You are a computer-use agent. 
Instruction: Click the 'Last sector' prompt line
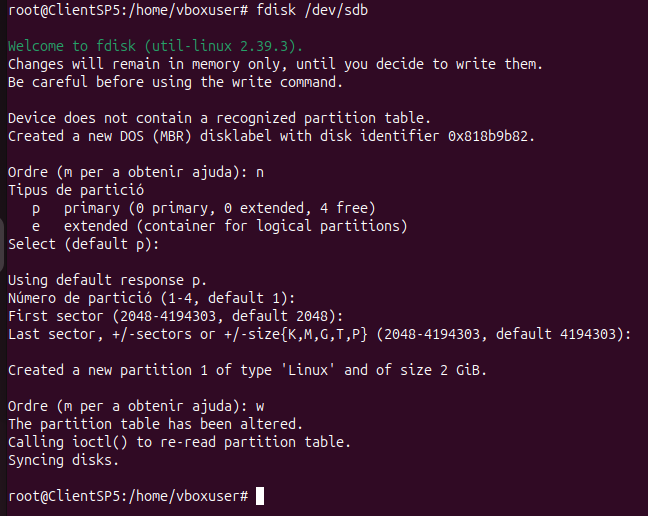point(319,334)
